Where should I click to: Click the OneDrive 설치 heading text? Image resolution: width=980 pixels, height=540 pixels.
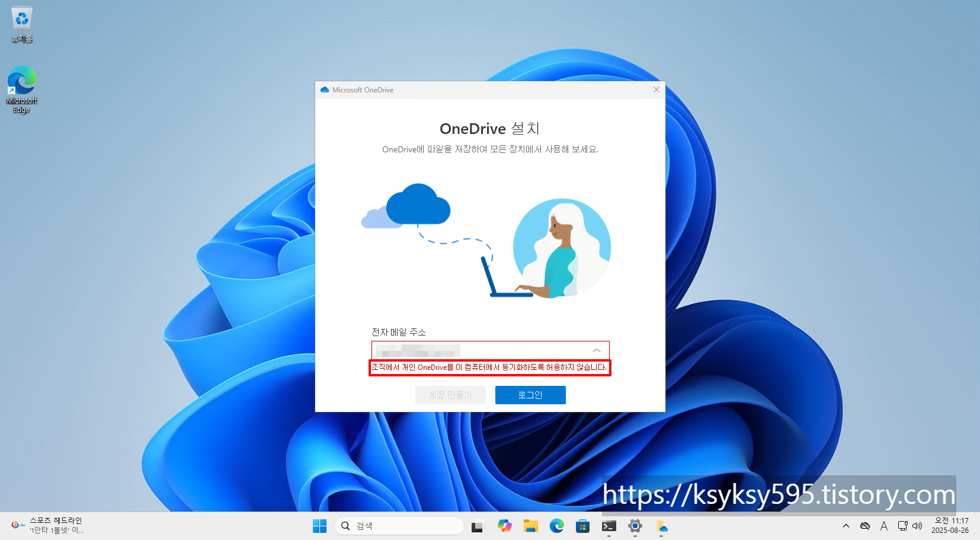[x=490, y=129]
